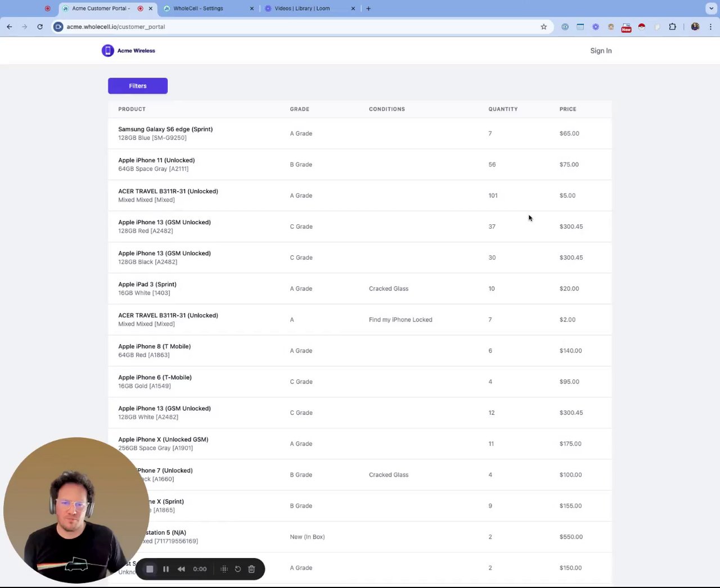Click the New (In Box) grade cell
Viewport: 720px width, 588px height.
[307, 537]
